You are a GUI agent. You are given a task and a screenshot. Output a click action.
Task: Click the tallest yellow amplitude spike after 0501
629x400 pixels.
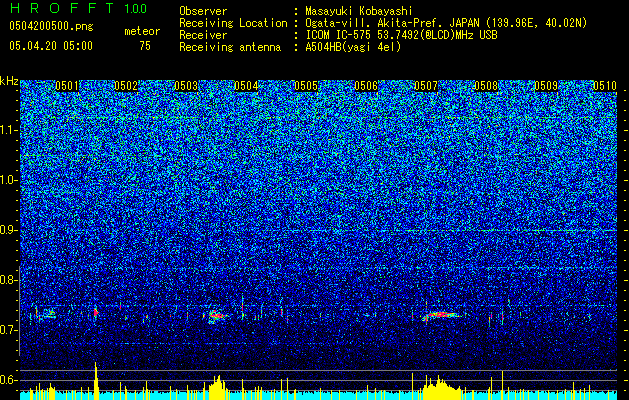(x=96, y=381)
